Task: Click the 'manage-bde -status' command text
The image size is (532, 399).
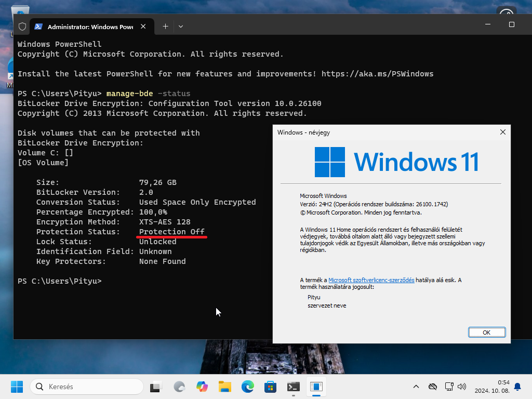Action: 148,94
